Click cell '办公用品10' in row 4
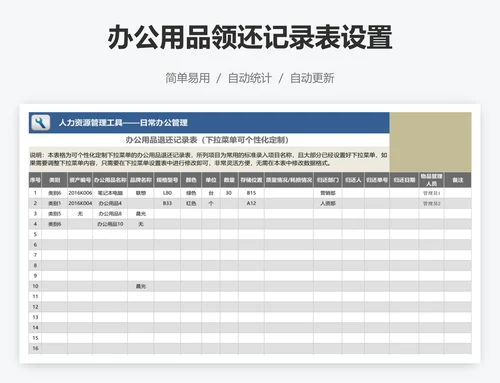Screen dimensions: 500x383 [x=110, y=224]
